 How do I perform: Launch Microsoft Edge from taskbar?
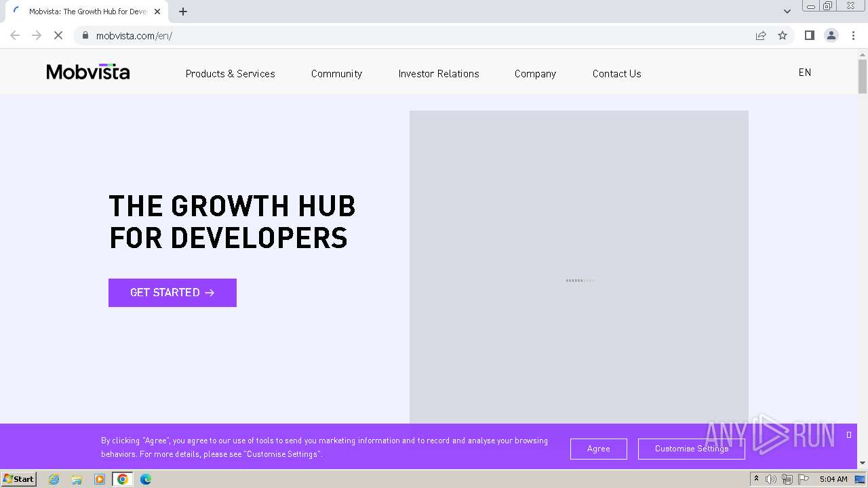coord(146,479)
